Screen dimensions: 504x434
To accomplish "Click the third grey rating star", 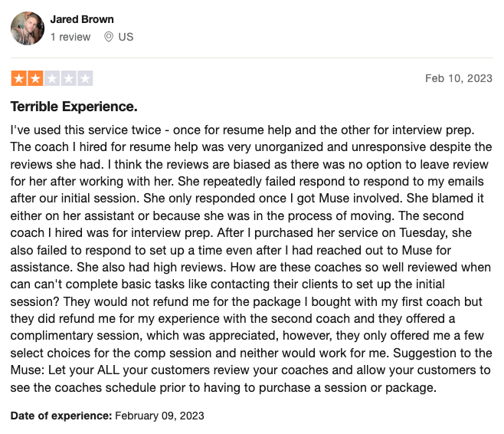I will (52, 78).
